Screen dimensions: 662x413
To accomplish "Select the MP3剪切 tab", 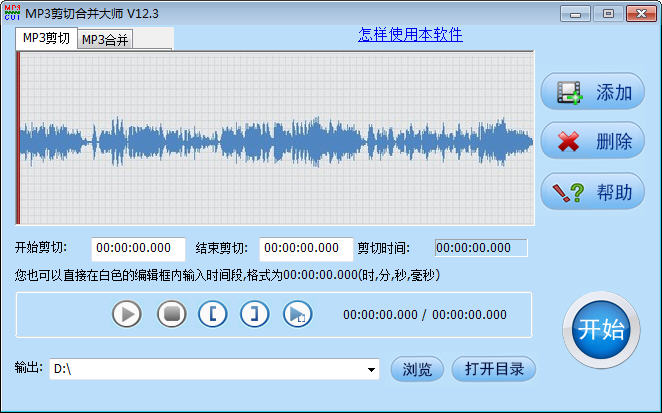I will (x=46, y=38).
